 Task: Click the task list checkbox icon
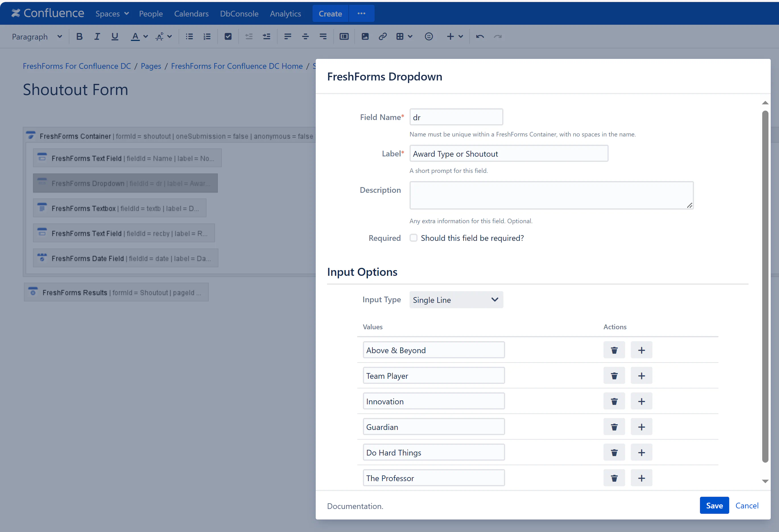(x=228, y=36)
